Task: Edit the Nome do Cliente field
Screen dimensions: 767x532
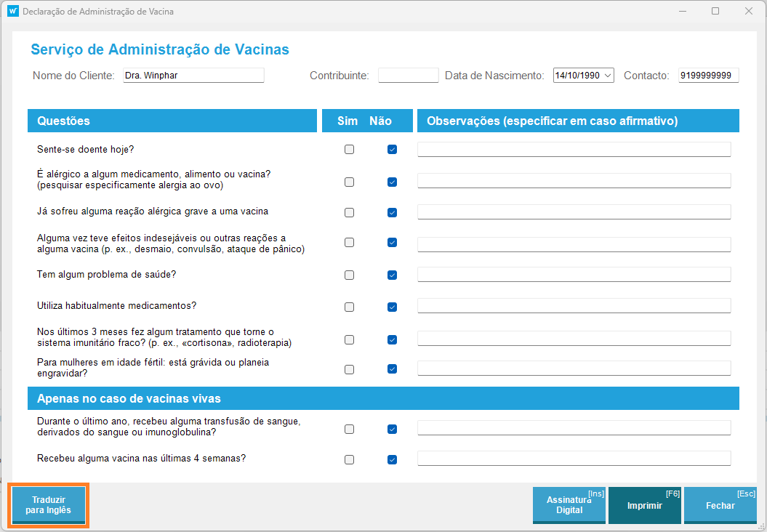Action: pyautogui.click(x=193, y=76)
